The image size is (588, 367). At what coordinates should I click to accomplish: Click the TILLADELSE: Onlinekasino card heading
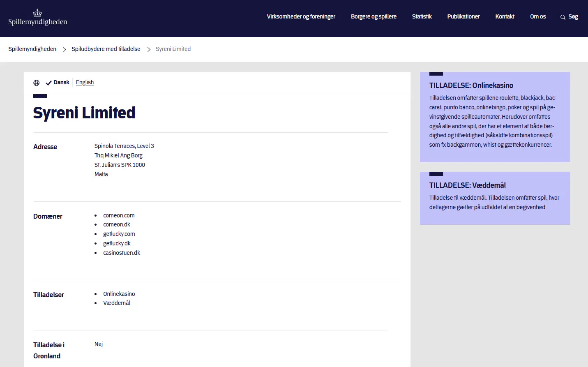pyautogui.click(x=471, y=85)
